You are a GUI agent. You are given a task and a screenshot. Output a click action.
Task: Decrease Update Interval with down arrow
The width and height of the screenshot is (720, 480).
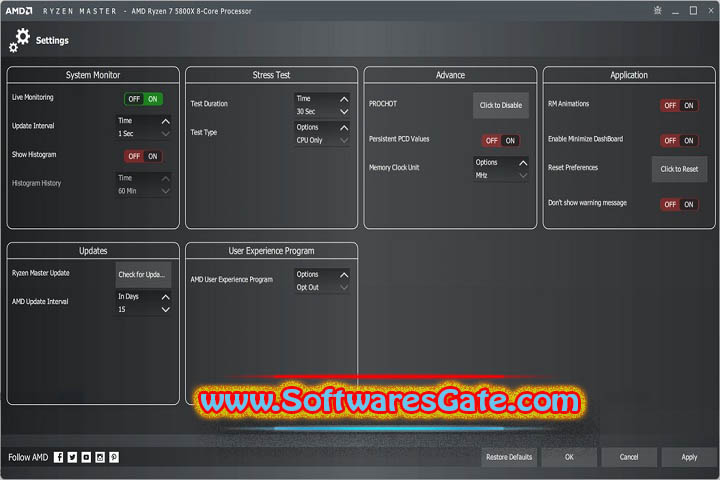(166, 134)
